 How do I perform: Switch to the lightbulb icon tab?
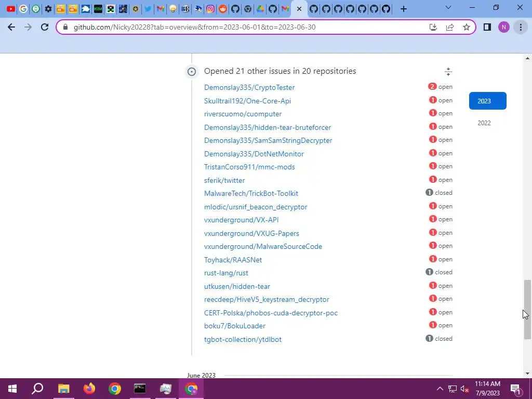173,9
